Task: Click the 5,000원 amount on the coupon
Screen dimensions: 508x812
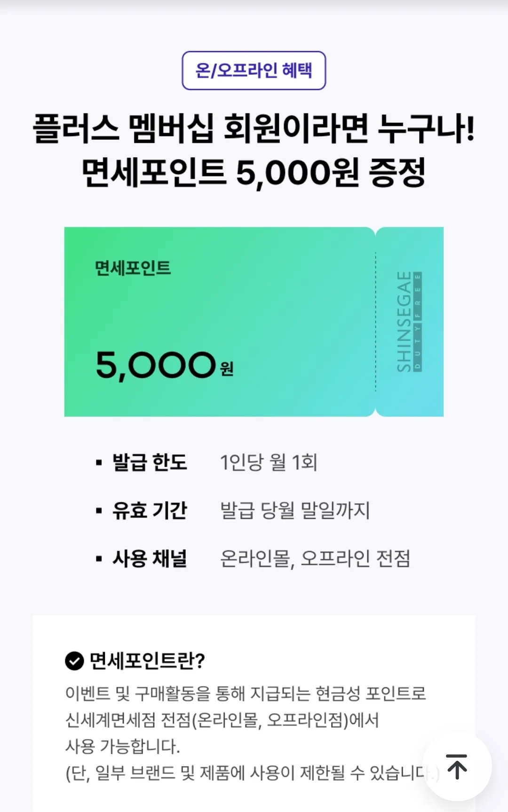Action: tap(165, 366)
